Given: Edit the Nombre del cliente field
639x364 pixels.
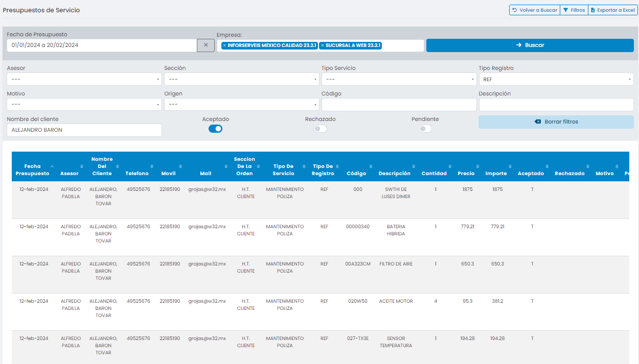Looking at the screenshot, I should 84,130.
